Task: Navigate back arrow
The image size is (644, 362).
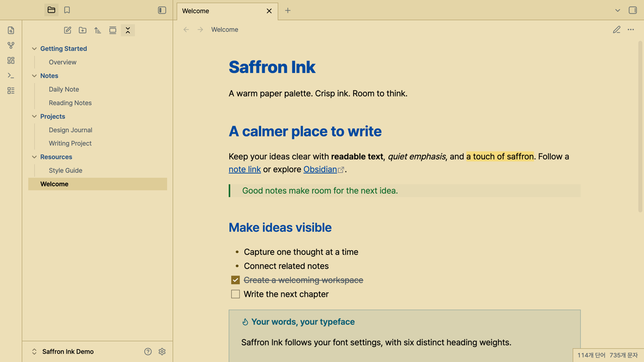Action: [x=186, y=30]
